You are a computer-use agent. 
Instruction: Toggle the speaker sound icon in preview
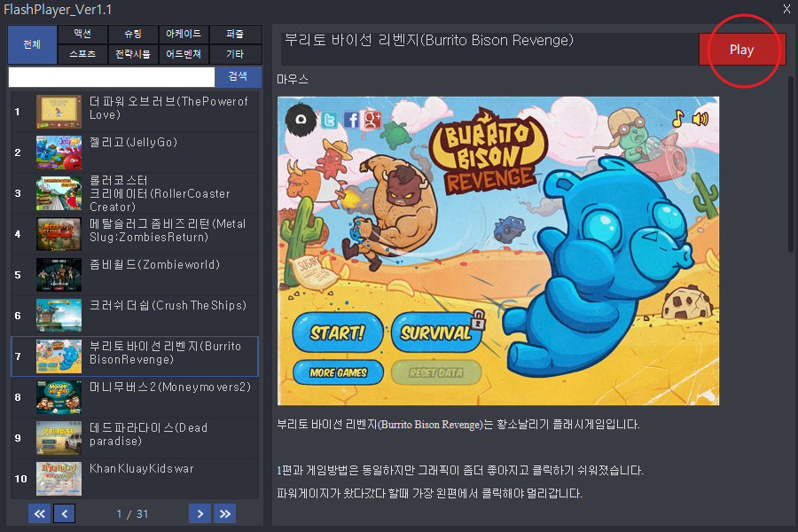pyautogui.click(x=700, y=119)
